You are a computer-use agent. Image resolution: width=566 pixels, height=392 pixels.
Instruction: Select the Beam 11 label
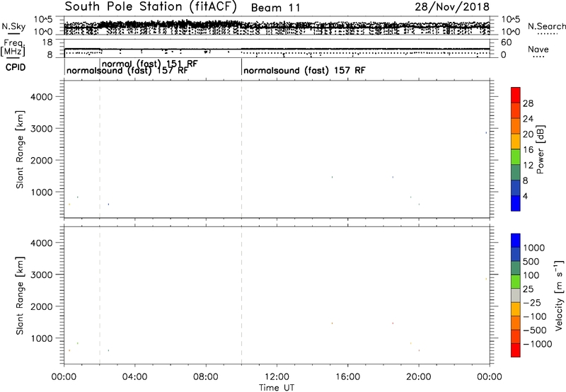click(275, 8)
